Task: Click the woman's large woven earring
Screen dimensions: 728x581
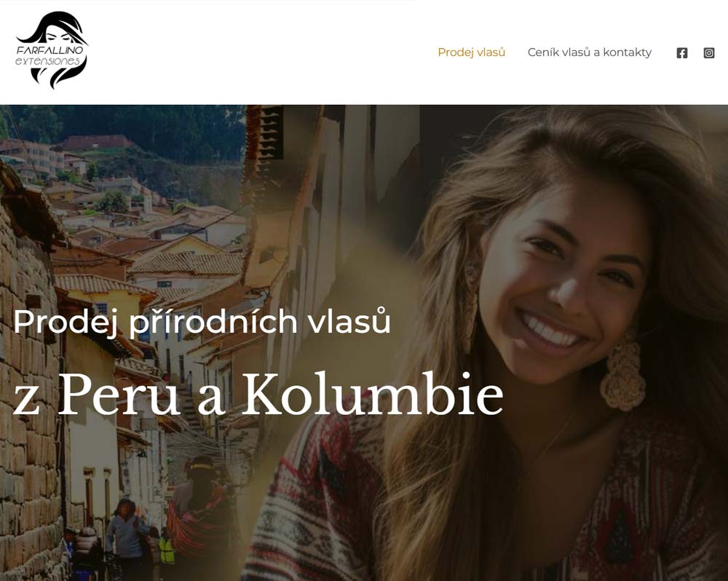Action: 622,371
